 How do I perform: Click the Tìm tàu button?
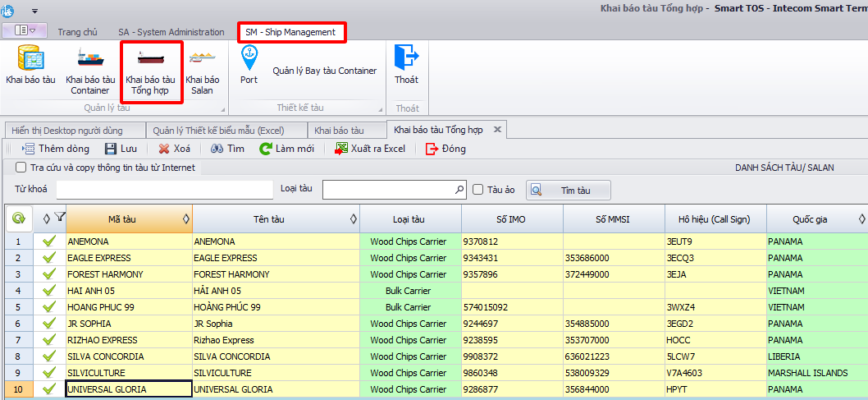pyautogui.click(x=568, y=190)
